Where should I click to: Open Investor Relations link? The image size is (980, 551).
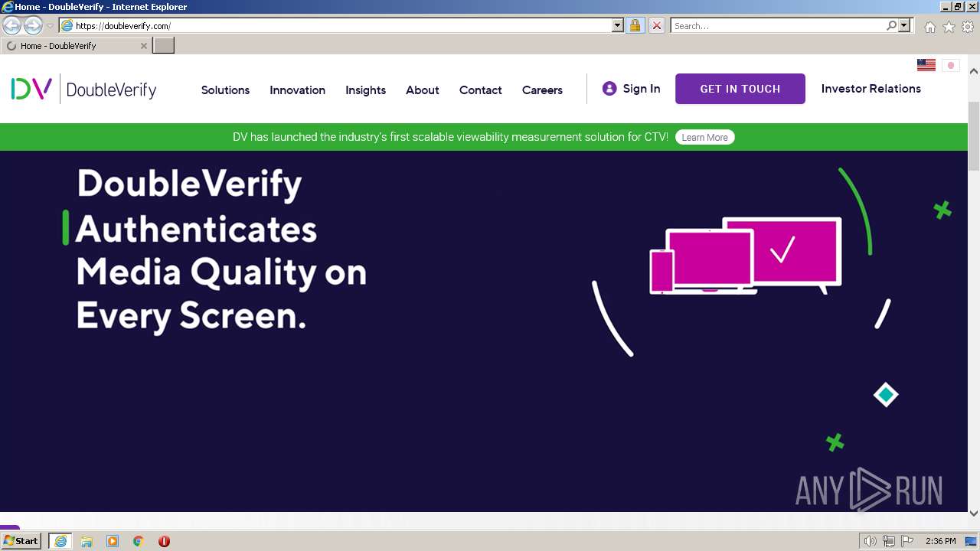point(871,89)
